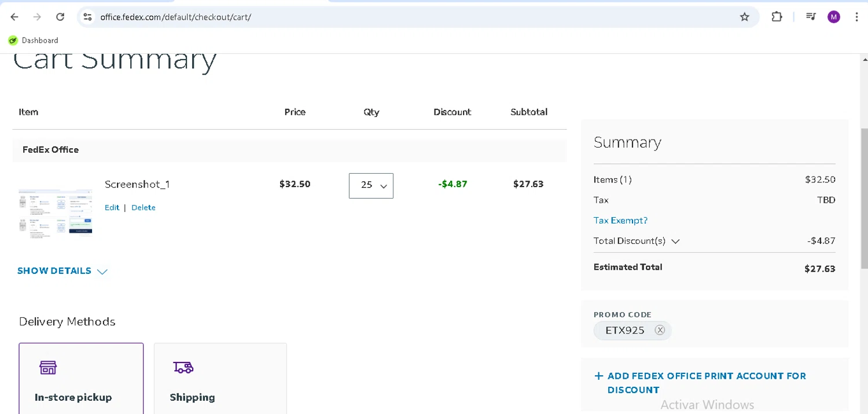Open the browser extensions puzzle icon
The image size is (868, 414).
(x=777, y=17)
